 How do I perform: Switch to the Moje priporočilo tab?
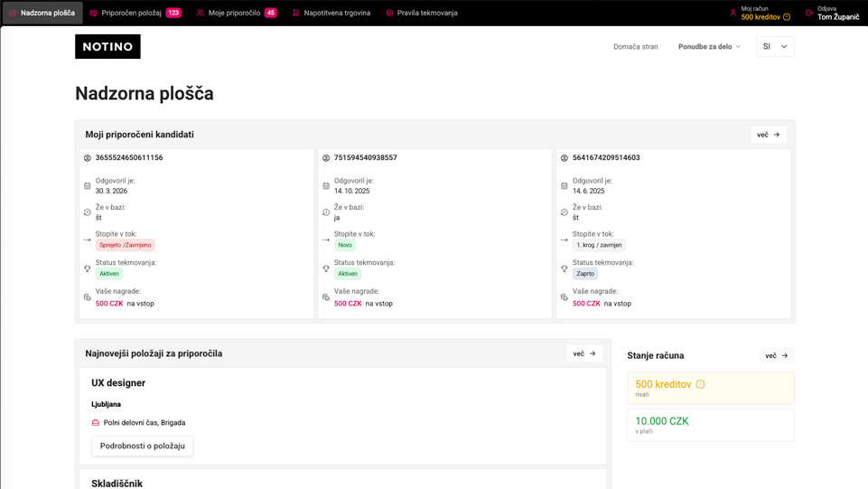click(x=236, y=13)
